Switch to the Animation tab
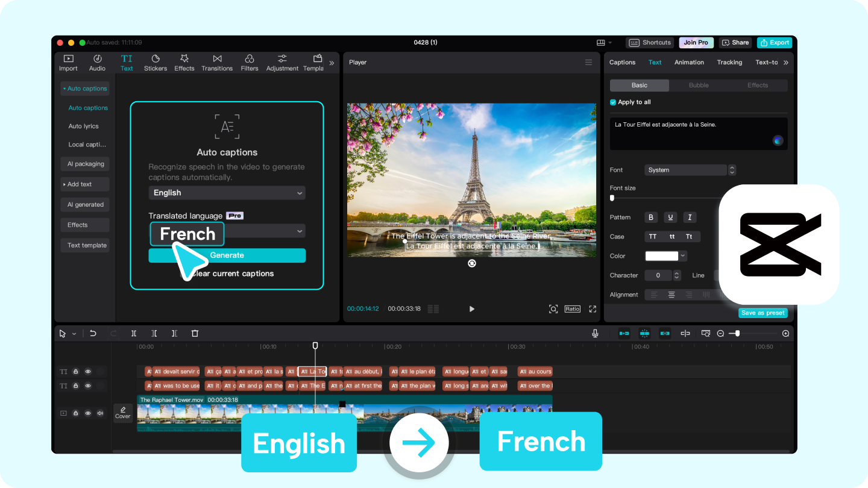 click(x=689, y=62)
